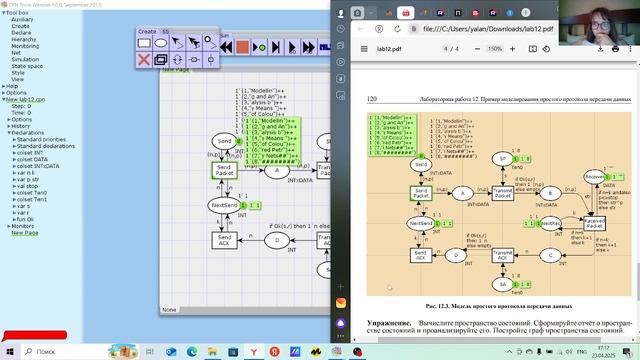Select the Create place ellipse tool
This screenshot has width=640, height=360.
161,43
